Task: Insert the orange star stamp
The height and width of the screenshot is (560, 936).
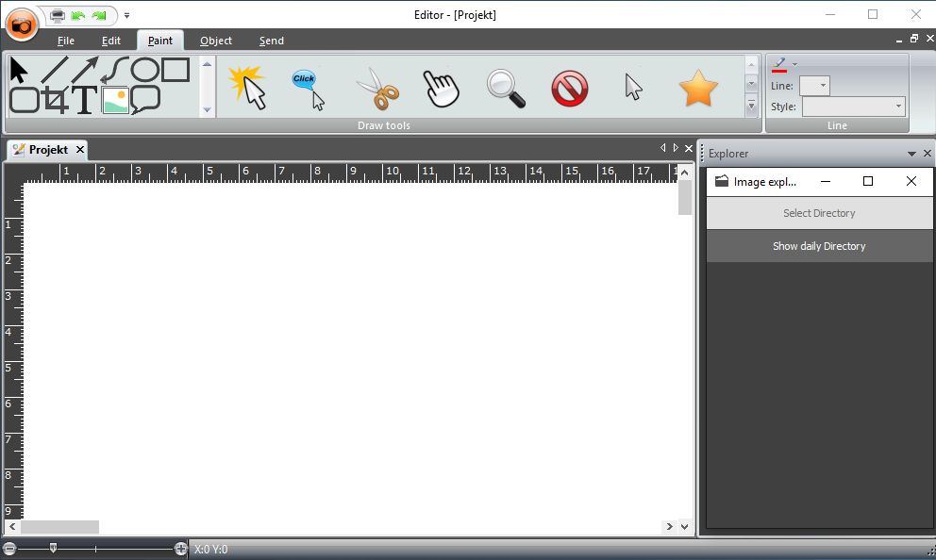Action: (x=698, y=88)
